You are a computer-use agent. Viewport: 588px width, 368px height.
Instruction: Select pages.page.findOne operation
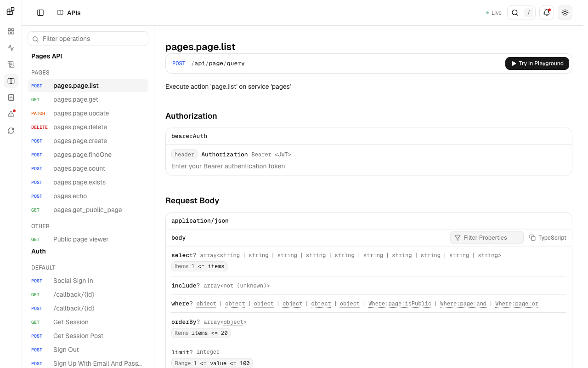tap(88, 155)
